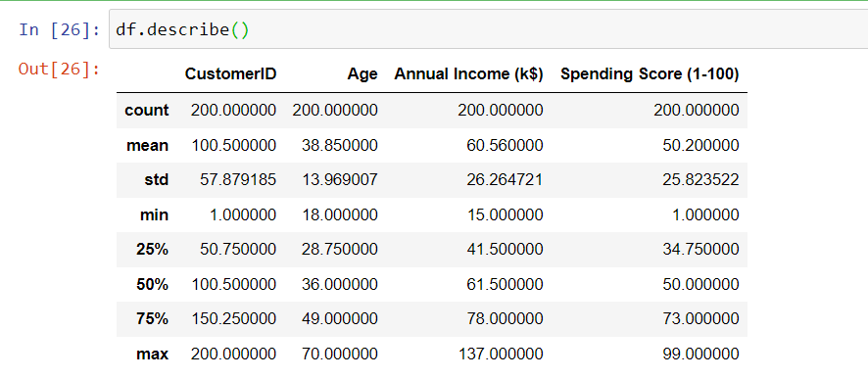Click the Age column header
The height and width of the screenshot is (379, 868).
click(x=362, y=74)
